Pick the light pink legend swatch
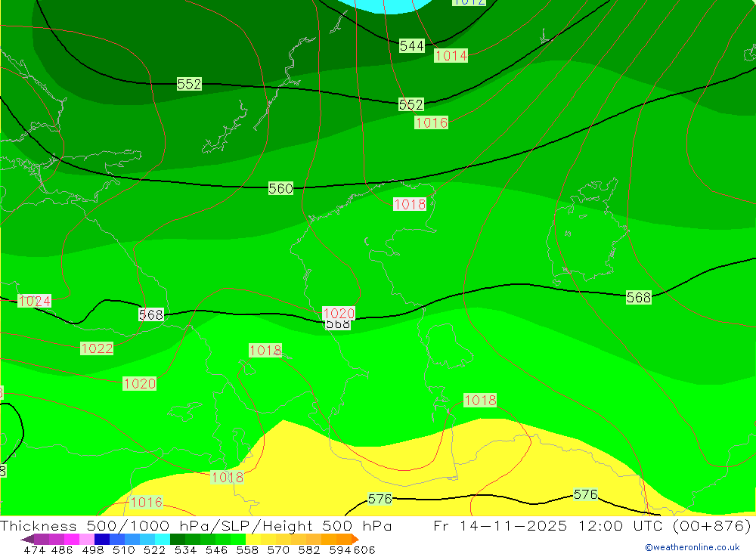This screenshot has height=554, width=756. coord(86,539)
